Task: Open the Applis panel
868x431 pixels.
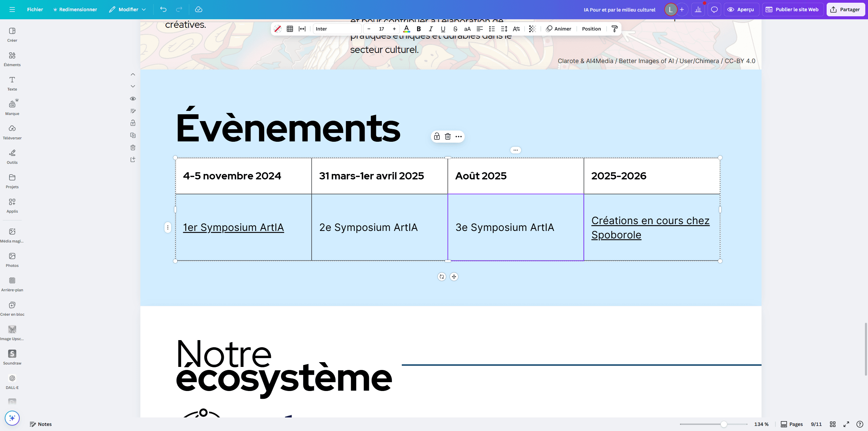Action: (x=12, y=205)
